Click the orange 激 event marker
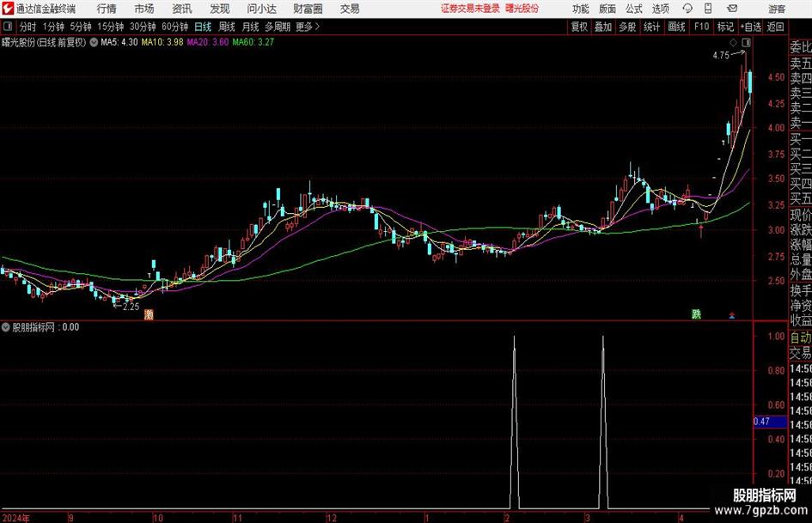Screen dimensions: 812x523 (149, 314)
